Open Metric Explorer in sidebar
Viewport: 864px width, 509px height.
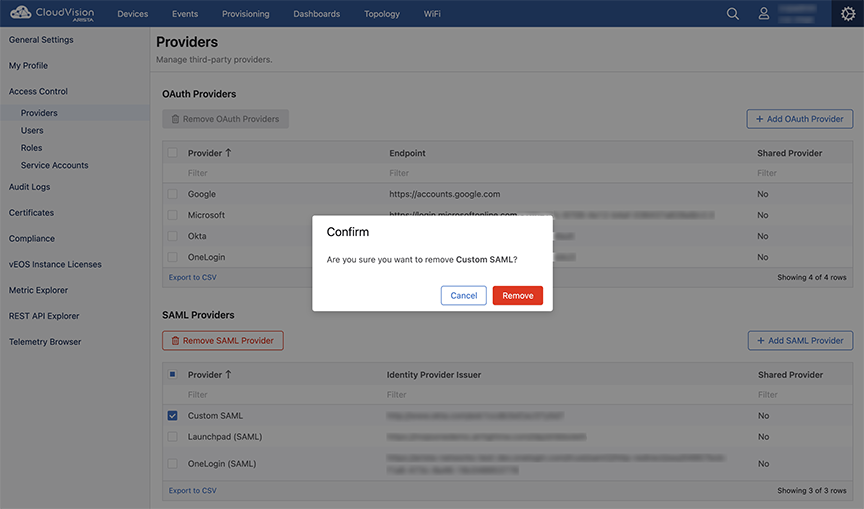coord(38,290)
